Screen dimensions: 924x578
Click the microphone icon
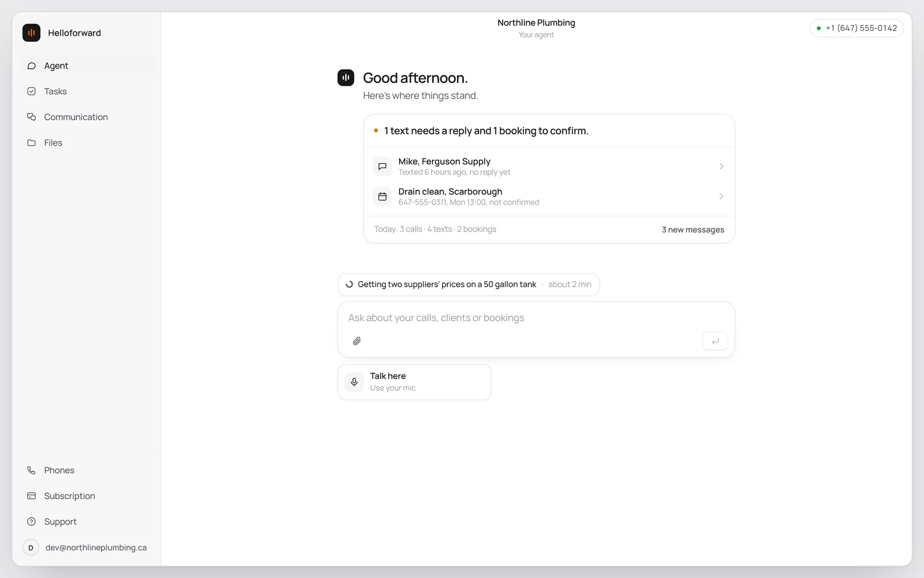[x=354, y=382]
